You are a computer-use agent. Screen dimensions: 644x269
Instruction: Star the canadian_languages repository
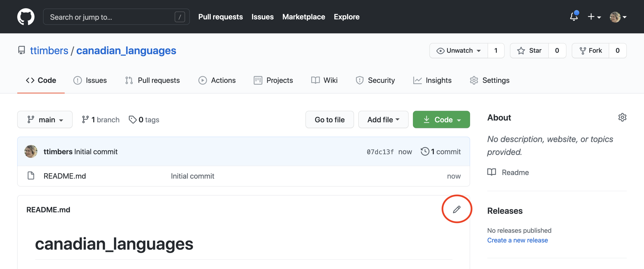[529, 50]
